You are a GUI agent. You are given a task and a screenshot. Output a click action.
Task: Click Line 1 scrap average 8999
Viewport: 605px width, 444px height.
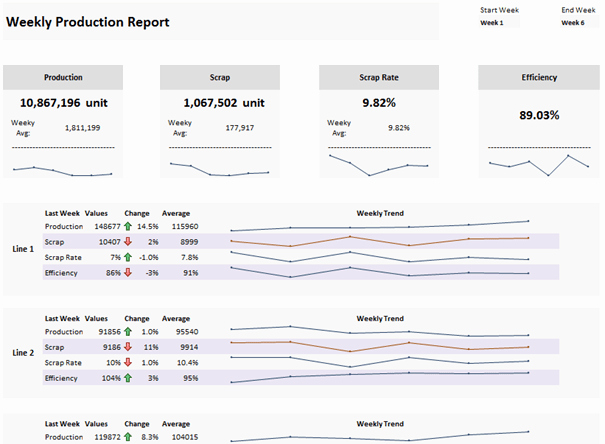pos(189,242)
